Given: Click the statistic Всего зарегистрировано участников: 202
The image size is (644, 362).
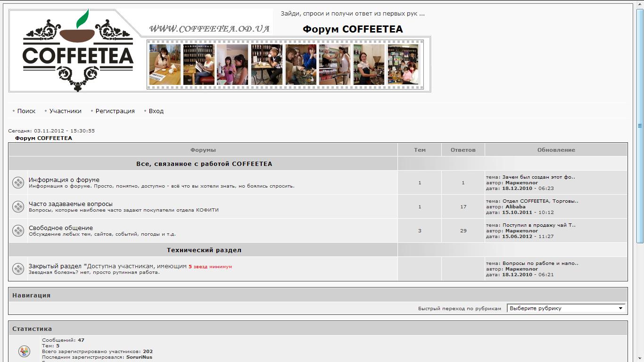Looking at the screenshot, I should coord(97,352).
